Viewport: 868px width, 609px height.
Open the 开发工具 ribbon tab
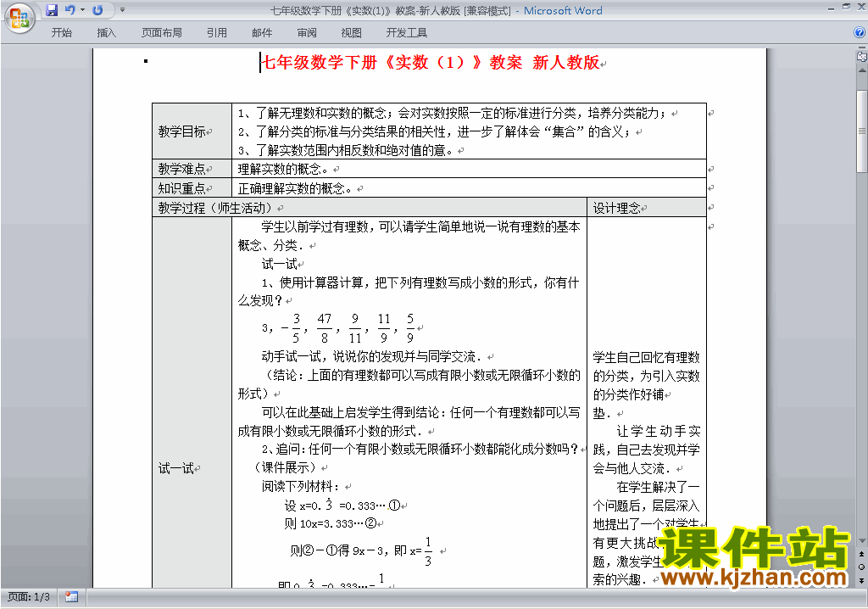[x=407, y=33]
